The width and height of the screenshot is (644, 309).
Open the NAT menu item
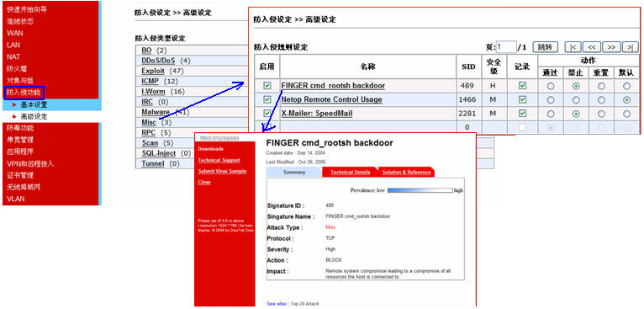(x=13, y=56)
